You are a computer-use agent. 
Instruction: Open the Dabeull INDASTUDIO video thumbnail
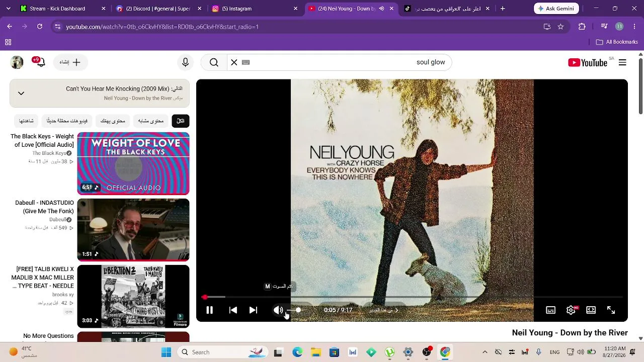point(133,230)
